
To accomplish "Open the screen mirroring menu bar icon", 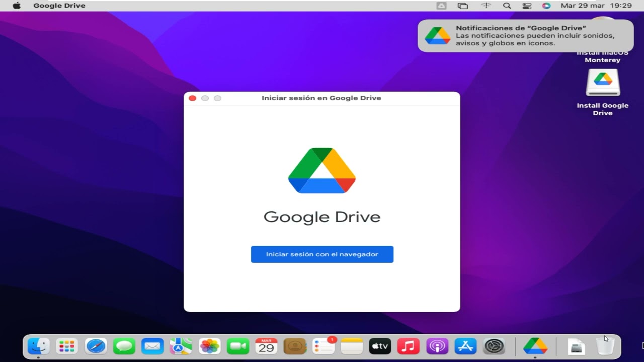I will point(463,6).
